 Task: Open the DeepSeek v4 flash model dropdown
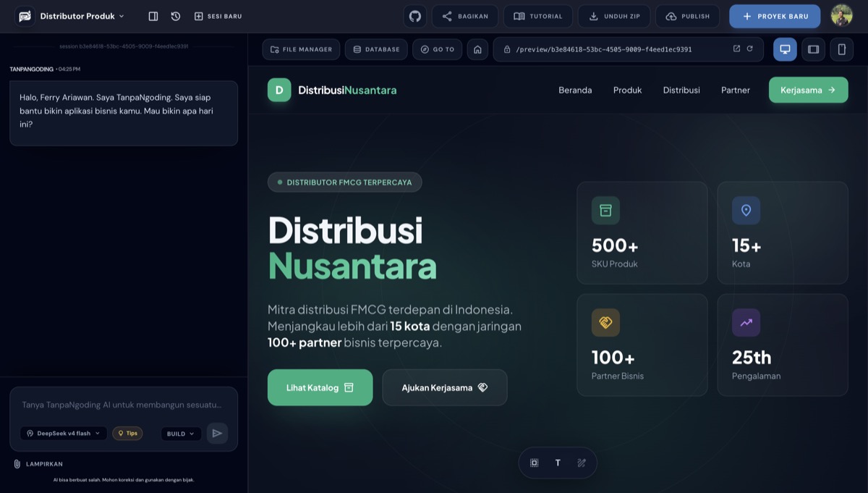pos(64,433)
